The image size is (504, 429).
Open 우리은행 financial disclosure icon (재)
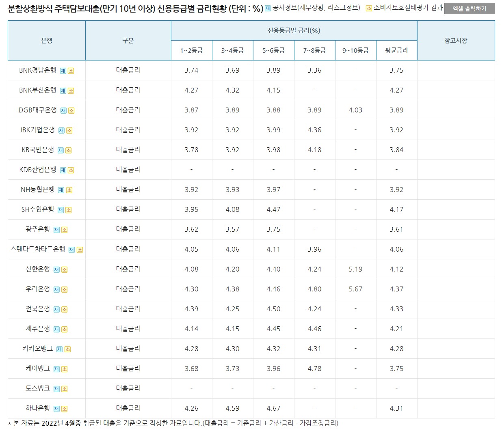tap(56, 289)
